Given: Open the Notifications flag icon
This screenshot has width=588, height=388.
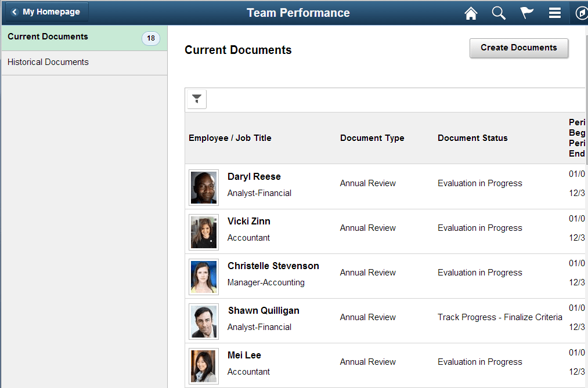Looking at the screenshot, I should [x=526, y=13].
